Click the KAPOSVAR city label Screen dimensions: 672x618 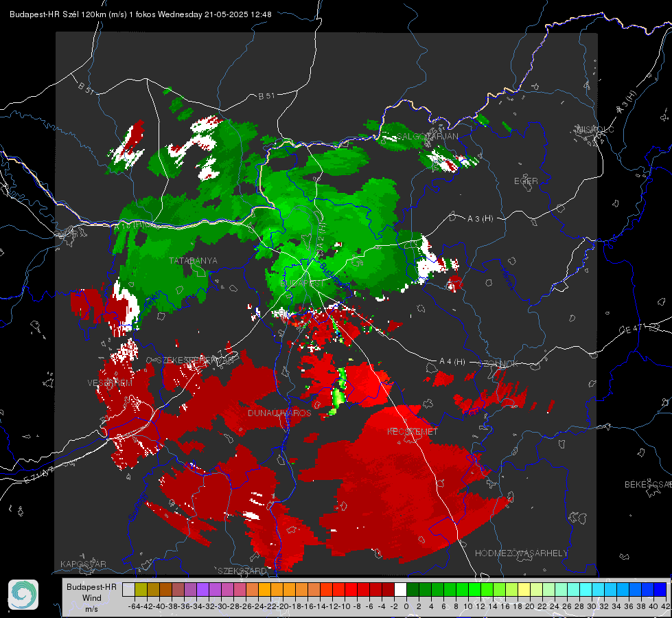point(83,564)
